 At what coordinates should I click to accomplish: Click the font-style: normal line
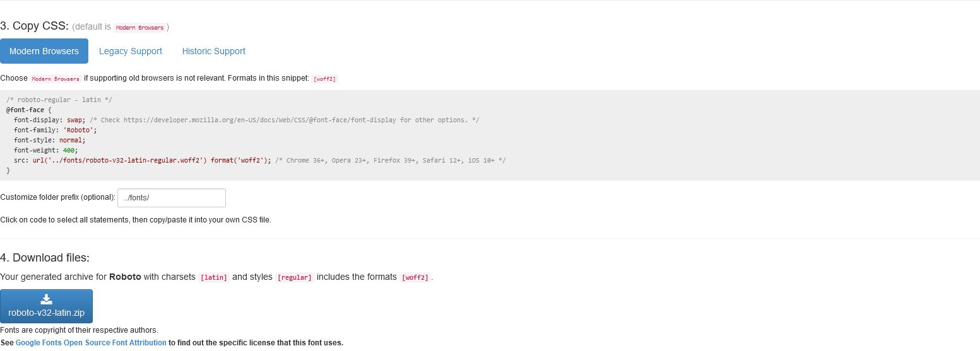click(50, 140)
